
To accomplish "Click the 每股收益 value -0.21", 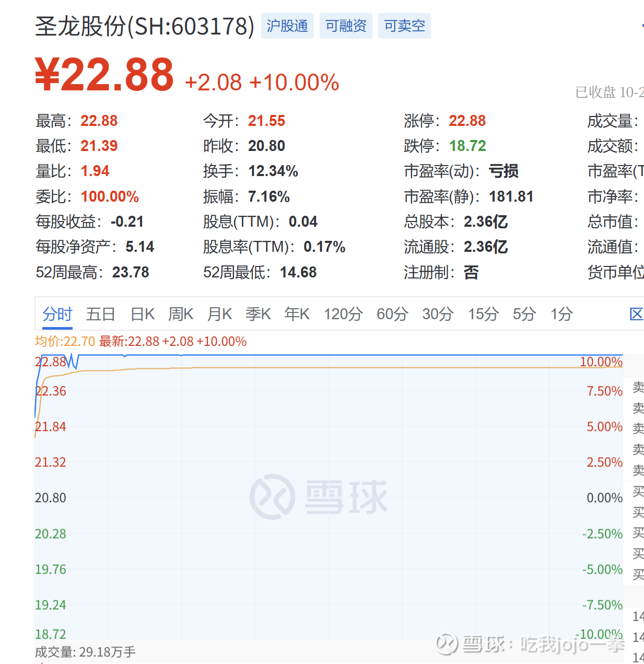I will pyautogui.click(x=127, y=222).
